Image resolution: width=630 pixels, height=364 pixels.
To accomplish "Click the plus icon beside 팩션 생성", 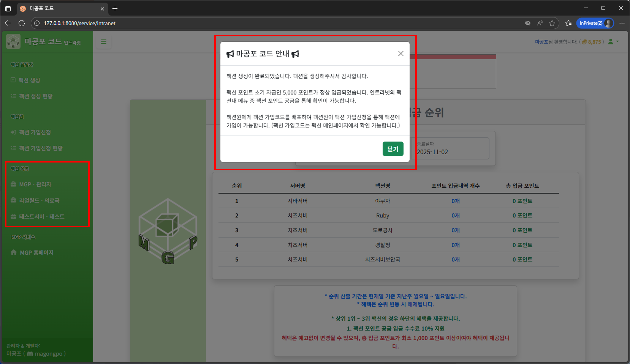I will tap(13, 80).
